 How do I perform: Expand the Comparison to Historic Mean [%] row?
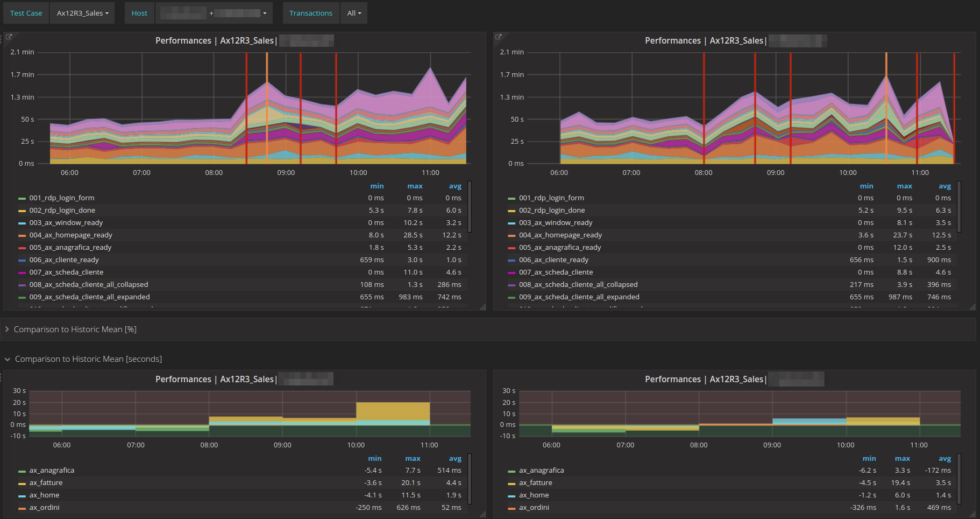pos(75,329)
